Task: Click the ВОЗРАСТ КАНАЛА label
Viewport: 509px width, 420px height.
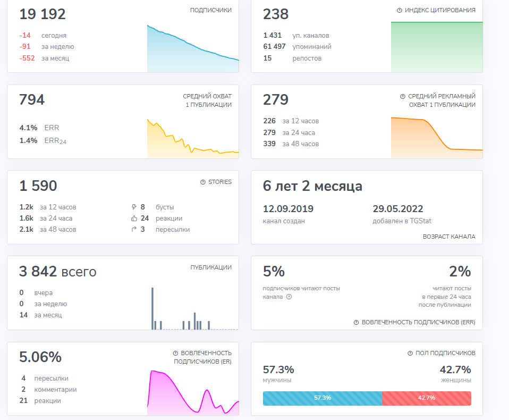Action: (449, 237)
